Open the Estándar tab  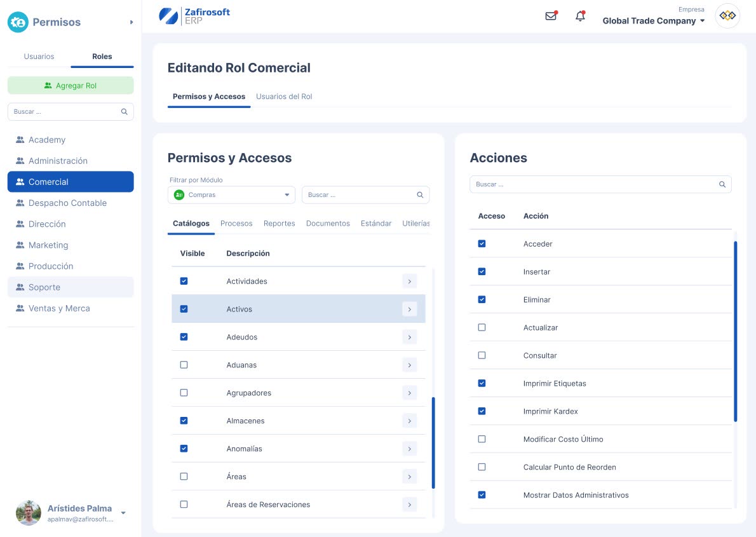[x=376, y=224]
